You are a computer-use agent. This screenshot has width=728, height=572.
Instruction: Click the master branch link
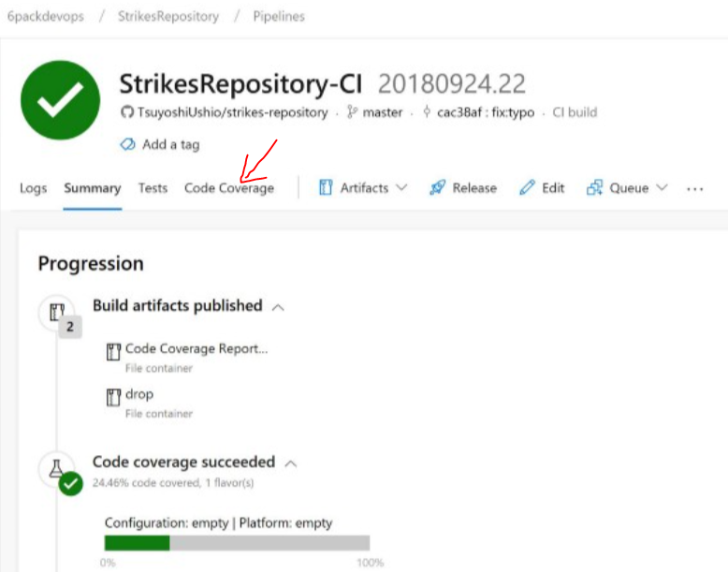click(383, 112)
